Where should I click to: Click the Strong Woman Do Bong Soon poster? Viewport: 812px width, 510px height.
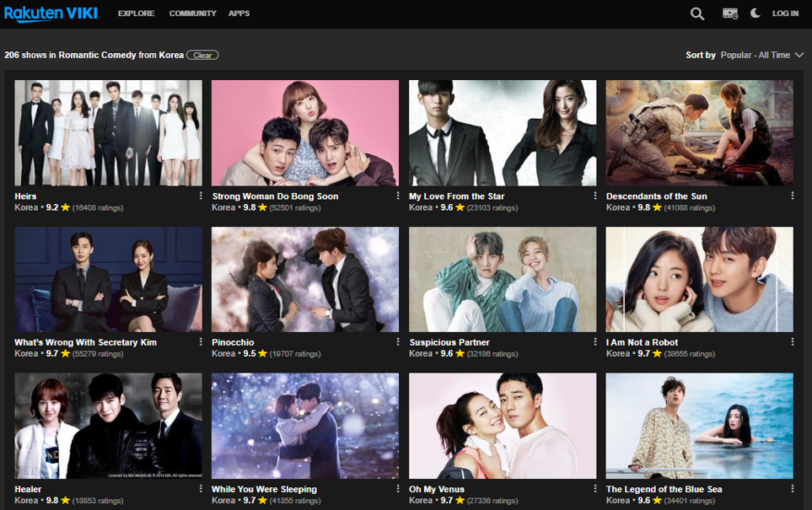pos(304,132)
